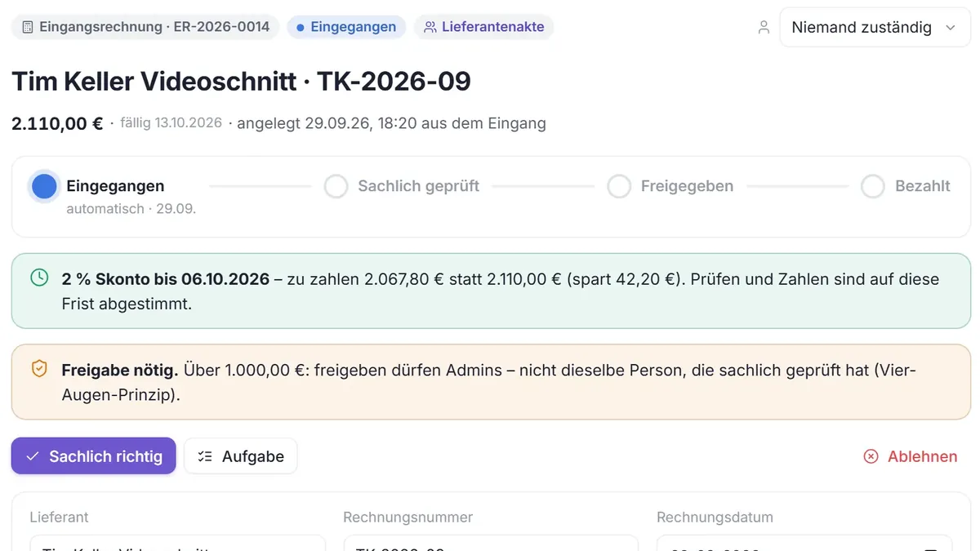The height and width of the screenshot is (551, 980).
Task: Click the checklist icon in the Aufgabe button
Action: [205, 456]
